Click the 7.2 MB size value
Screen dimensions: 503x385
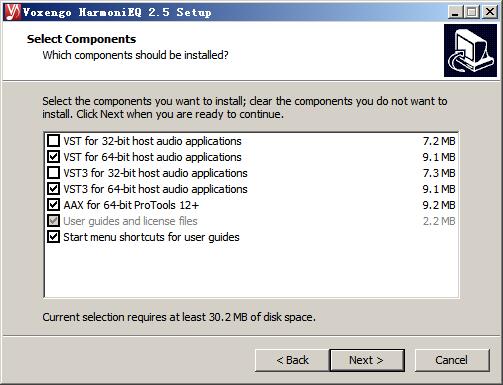point(439,141)
